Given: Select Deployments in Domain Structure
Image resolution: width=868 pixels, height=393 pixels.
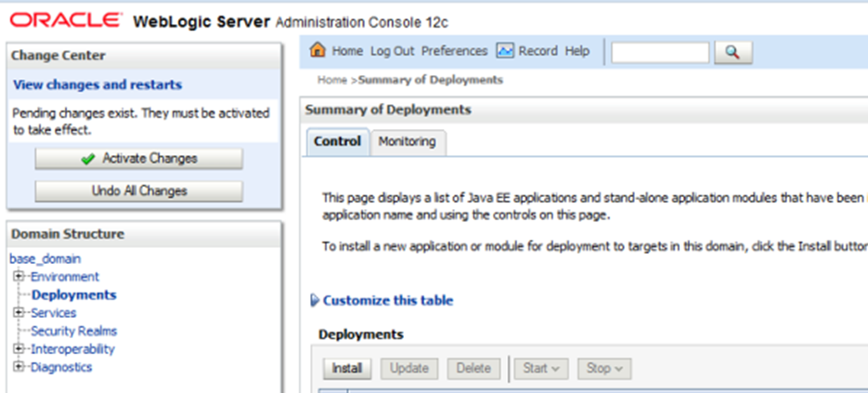Looking at the screenshot, I should (x=74, y=295).
